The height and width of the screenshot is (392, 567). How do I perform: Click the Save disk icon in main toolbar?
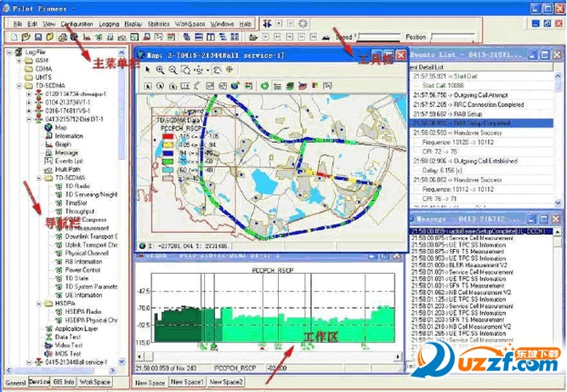pos(37,37)
